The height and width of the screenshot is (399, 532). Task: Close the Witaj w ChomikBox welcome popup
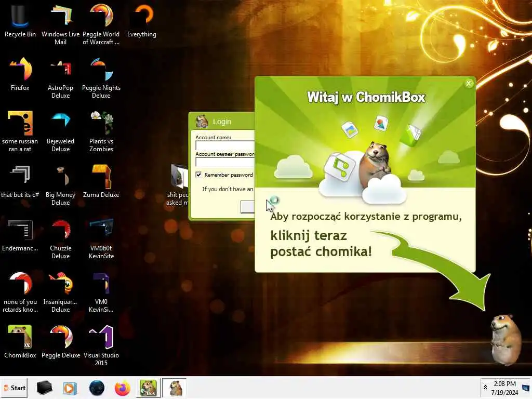point(469,84)
